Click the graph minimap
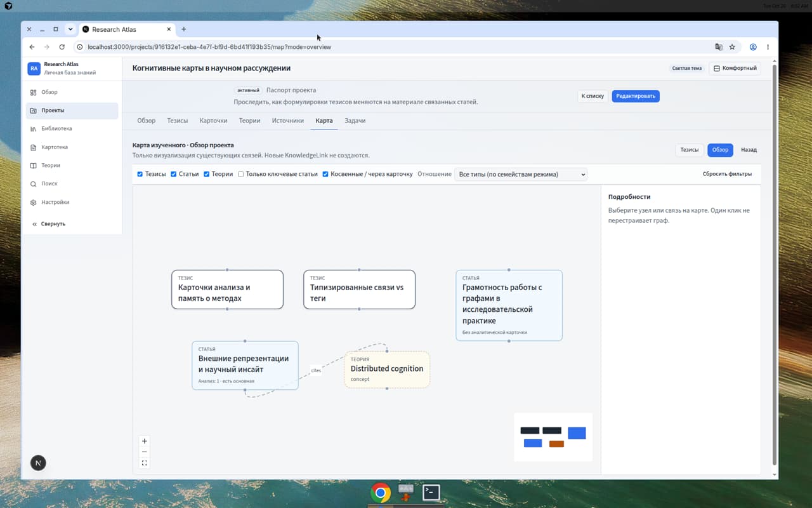This screenshot has height=508, width=812. click(553, 437)
